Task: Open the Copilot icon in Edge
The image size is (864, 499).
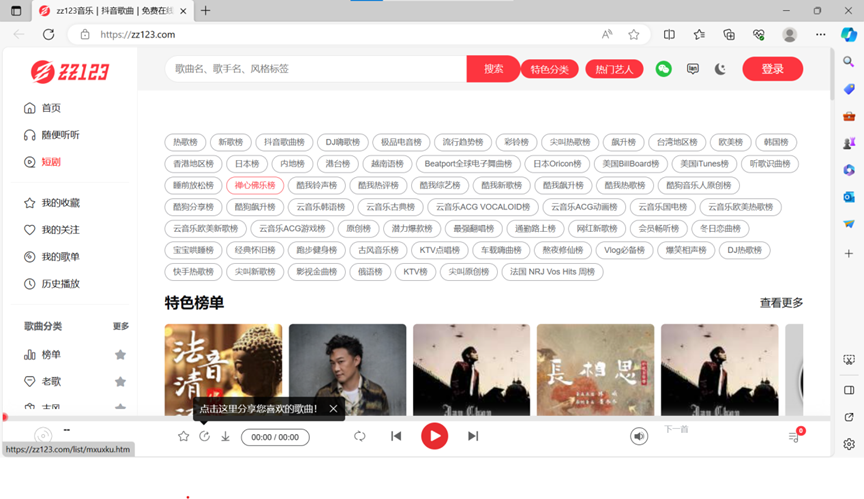Action: pyautogui.click(x=849, y=34)
